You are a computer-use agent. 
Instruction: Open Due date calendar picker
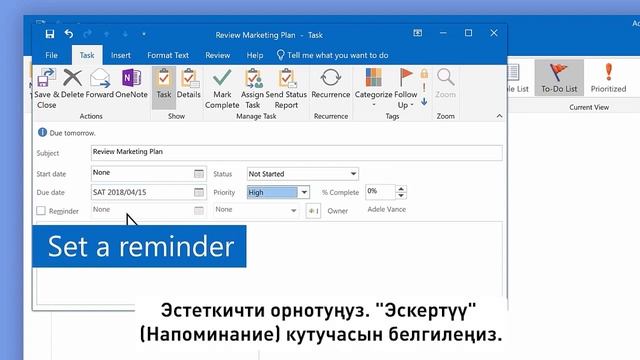click(199, 192)
